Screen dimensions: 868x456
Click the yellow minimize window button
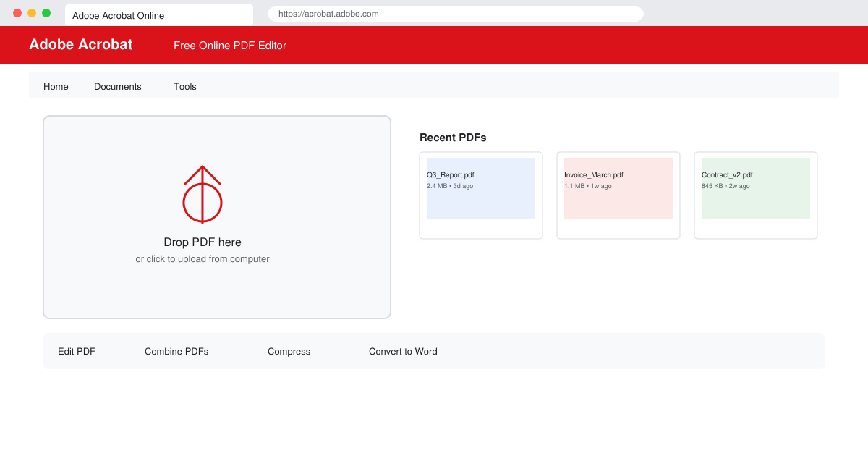pyautogui.click(x=32, y=13)
